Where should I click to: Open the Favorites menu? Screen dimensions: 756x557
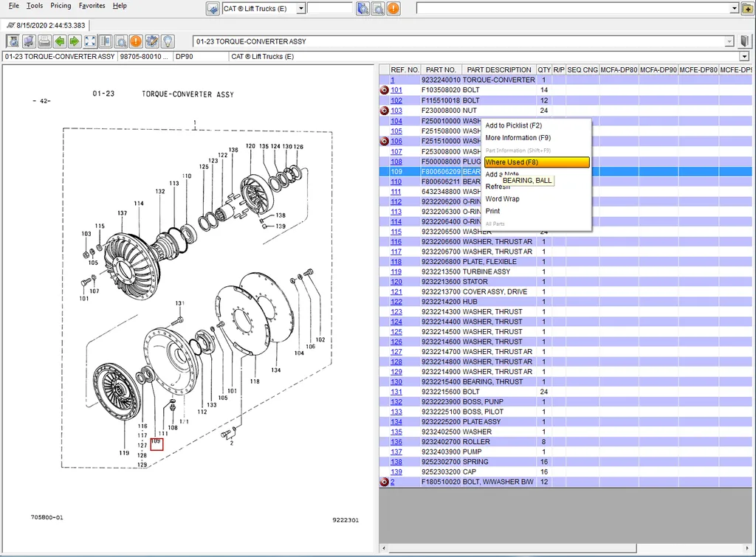click(92, 6)
